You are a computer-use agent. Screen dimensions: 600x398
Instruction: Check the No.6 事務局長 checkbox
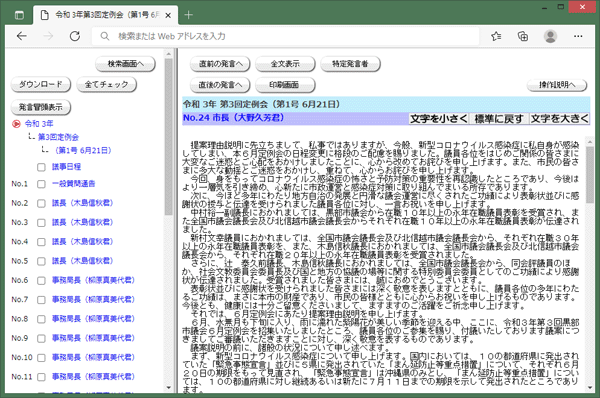(41, 281)
